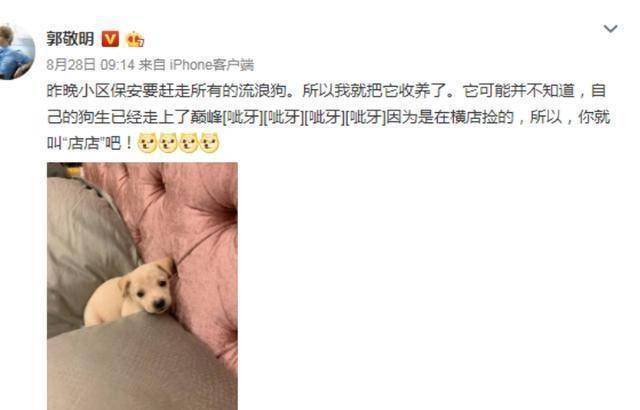
Task: Click the crown membership icon
Action: tap(135, 40)
